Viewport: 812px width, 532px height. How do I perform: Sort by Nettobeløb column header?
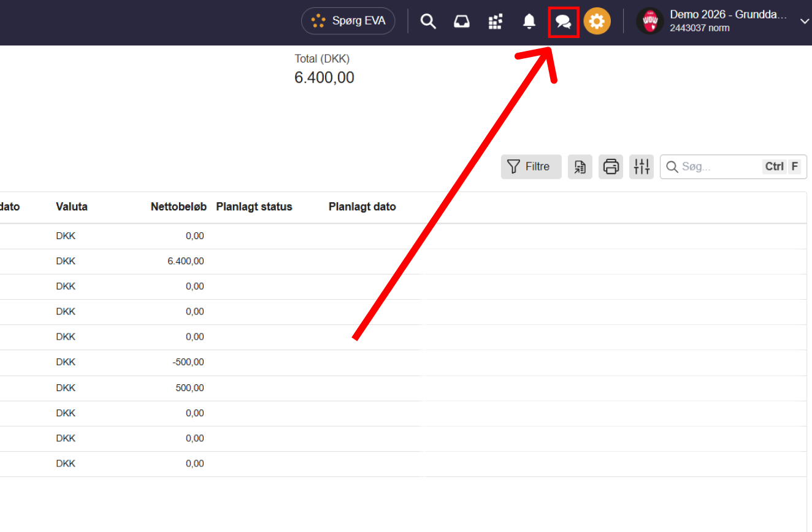(x=178, y=207)
